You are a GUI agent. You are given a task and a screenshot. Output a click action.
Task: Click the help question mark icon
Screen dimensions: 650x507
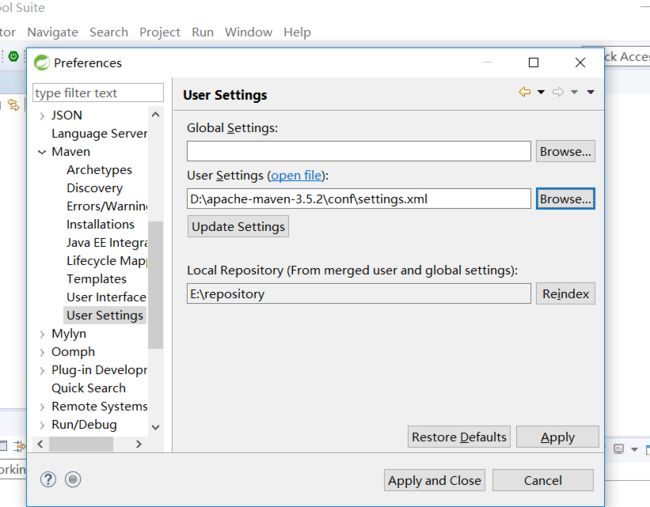pos(48,480)
